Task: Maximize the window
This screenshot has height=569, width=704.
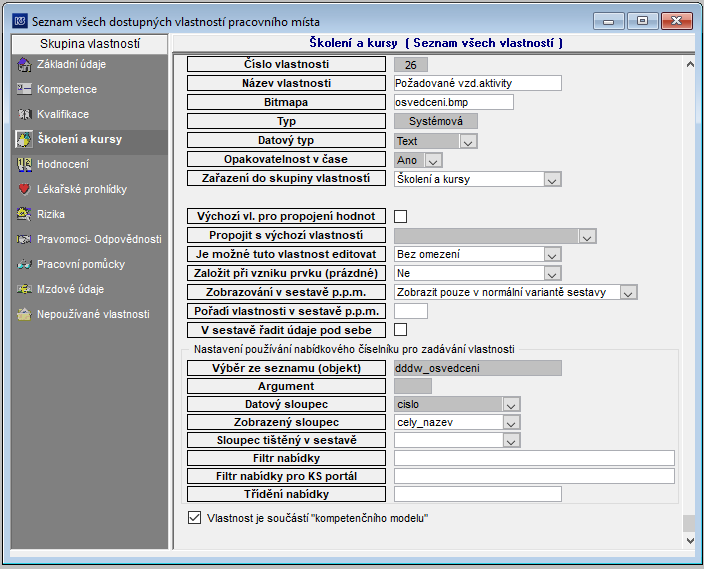Action: tap(642, 21)
